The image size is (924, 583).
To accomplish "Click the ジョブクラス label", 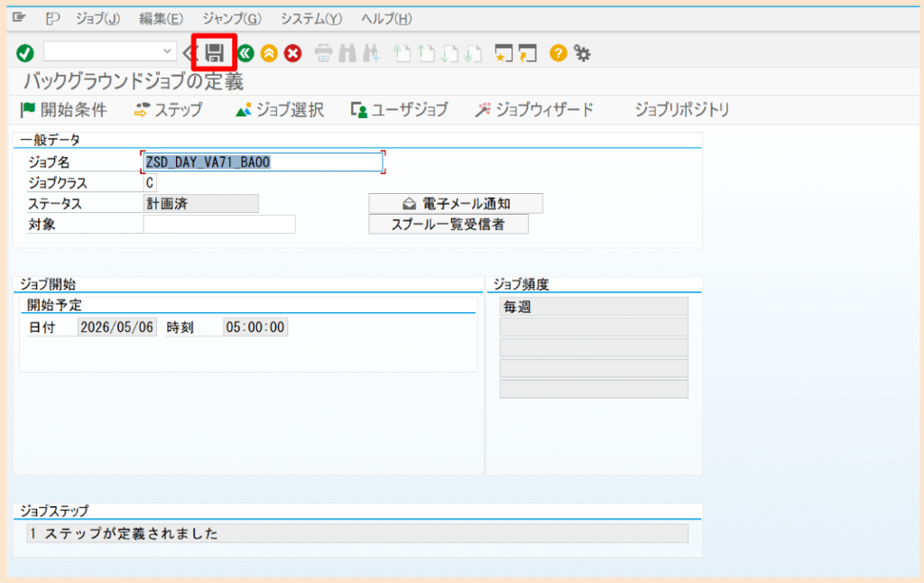I will point(58,182).
